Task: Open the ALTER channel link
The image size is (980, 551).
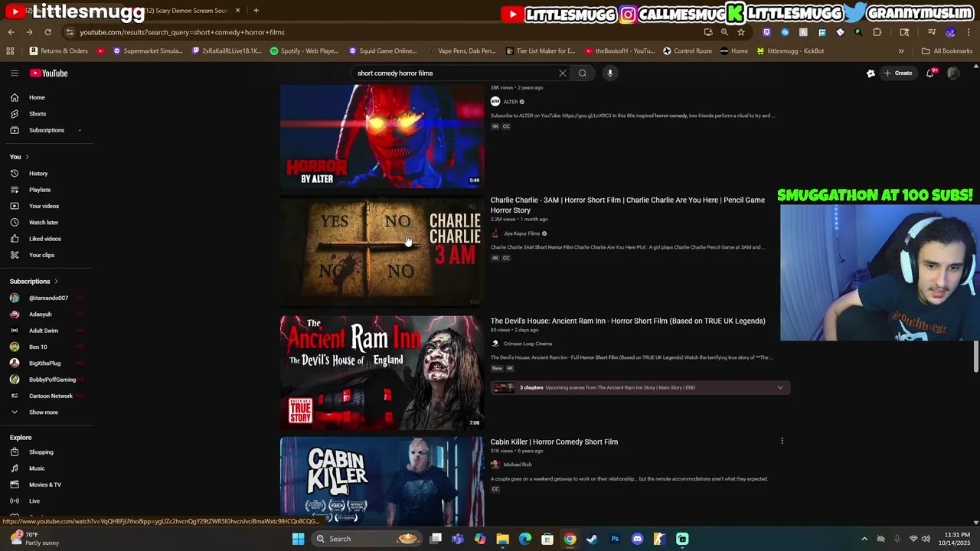Action: 511,102
